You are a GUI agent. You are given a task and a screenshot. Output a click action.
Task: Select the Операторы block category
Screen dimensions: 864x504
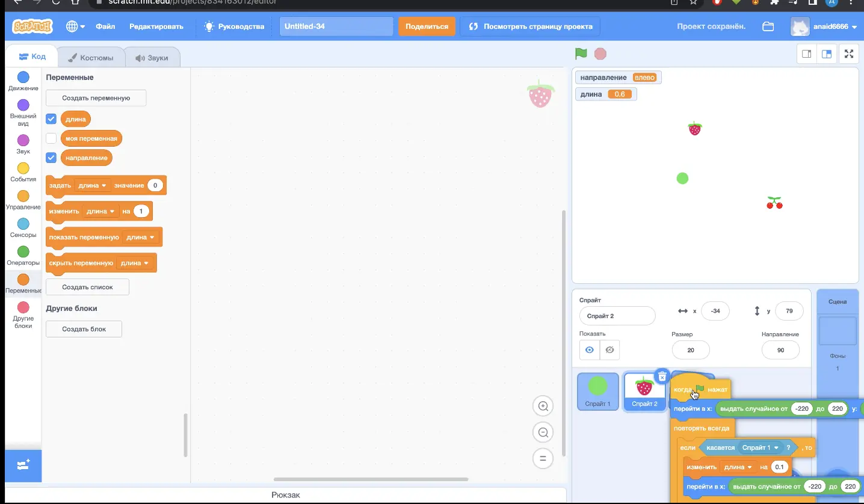pyautogui.click(x=23, y=256)
